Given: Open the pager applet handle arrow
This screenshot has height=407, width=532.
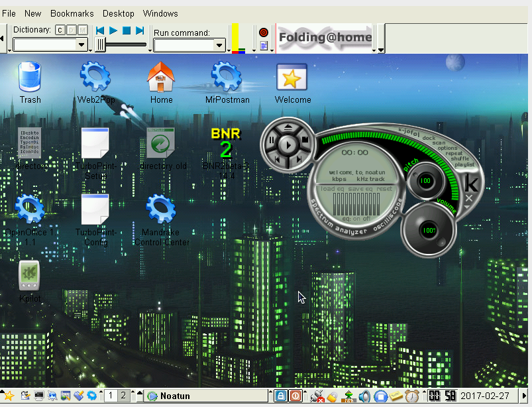Looking at the screenshot, I should (101, 392).
